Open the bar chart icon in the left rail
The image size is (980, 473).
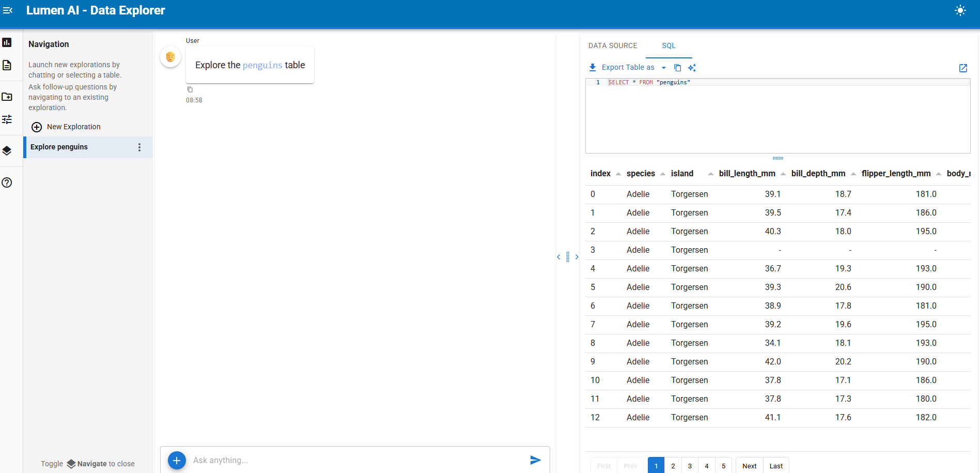[x=7, y=42]
